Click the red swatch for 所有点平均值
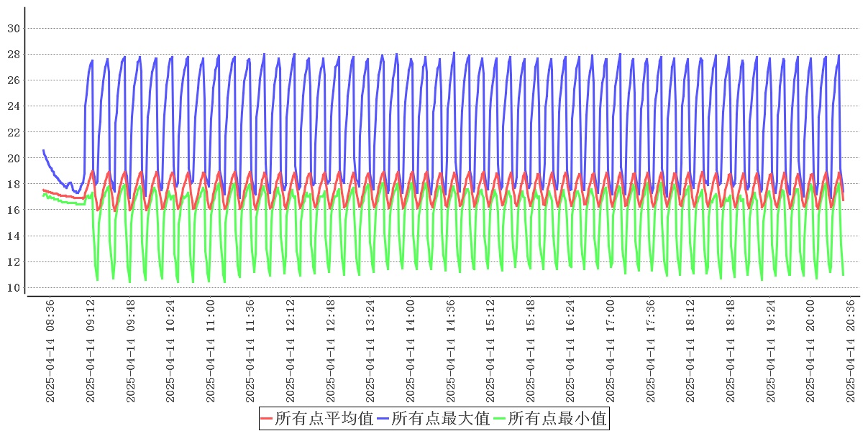The width and height of the screenshot is (868, 431). (267, 418)
